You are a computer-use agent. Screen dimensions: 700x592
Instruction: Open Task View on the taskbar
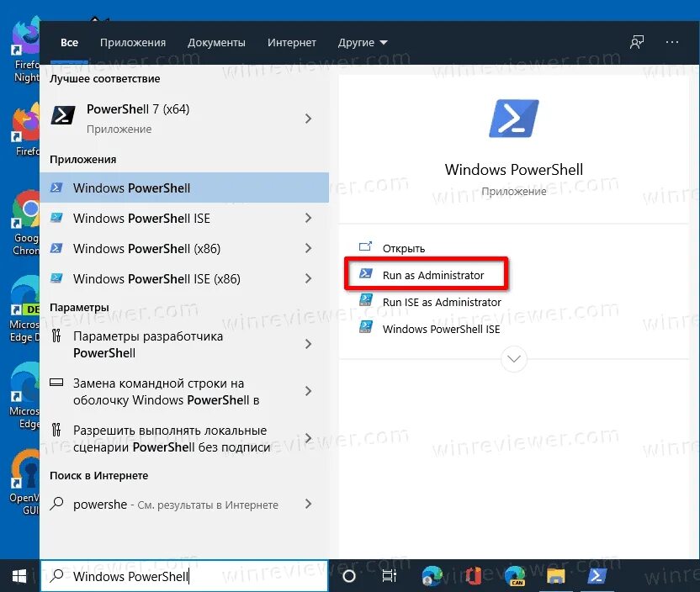[x=390, y=576]
